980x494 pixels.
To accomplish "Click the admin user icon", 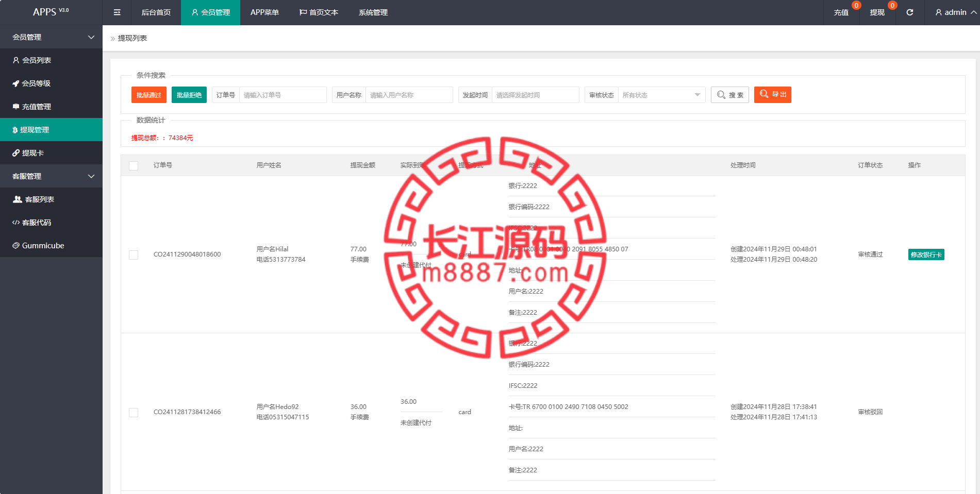I will tap(939, 12).
